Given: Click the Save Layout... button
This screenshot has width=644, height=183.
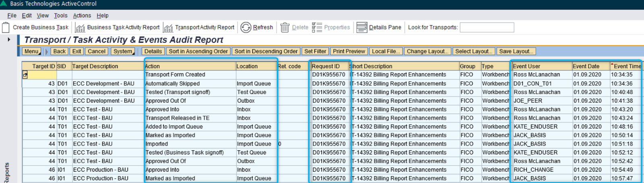Looking at the screenshot, I should (x=516, y=52).
